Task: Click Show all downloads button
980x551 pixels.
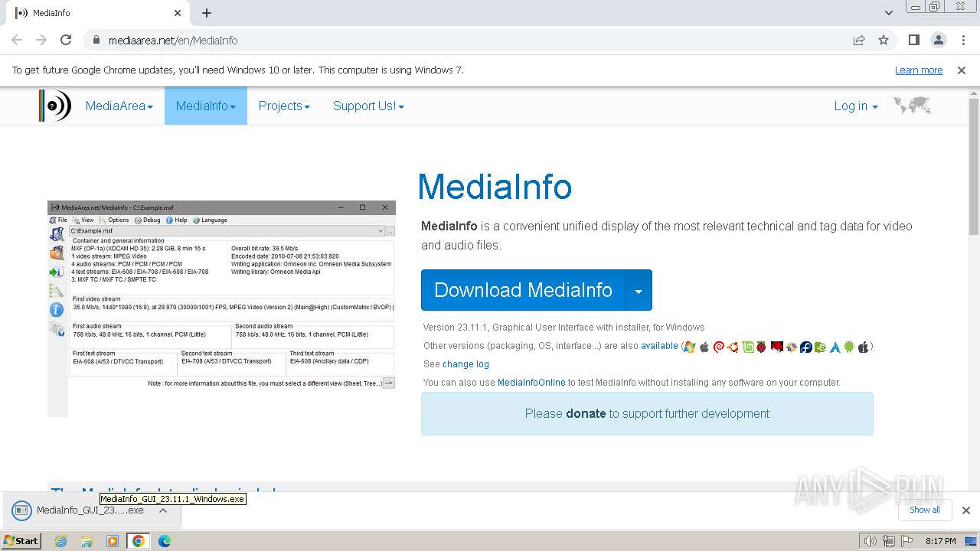Action: [925, 510]
